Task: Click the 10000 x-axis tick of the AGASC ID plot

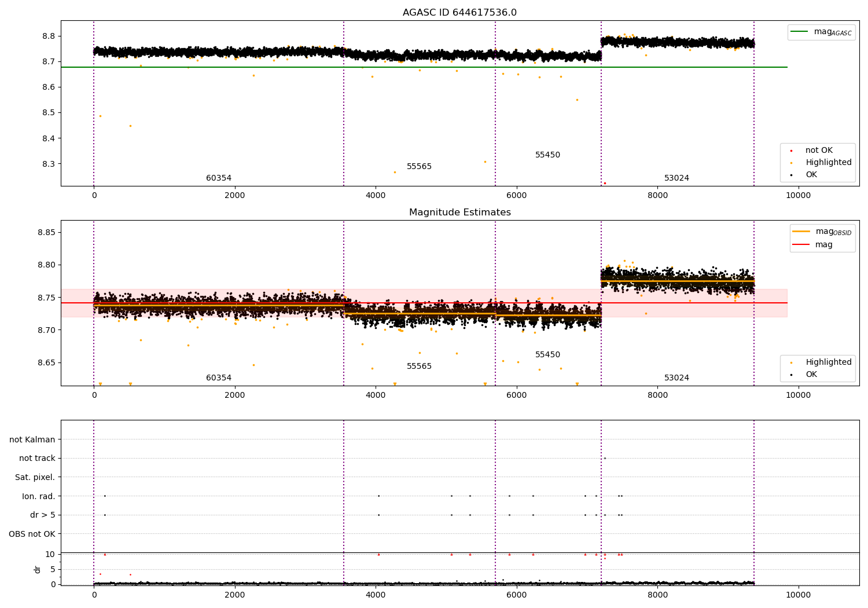Action: click(x=799, y=196)
